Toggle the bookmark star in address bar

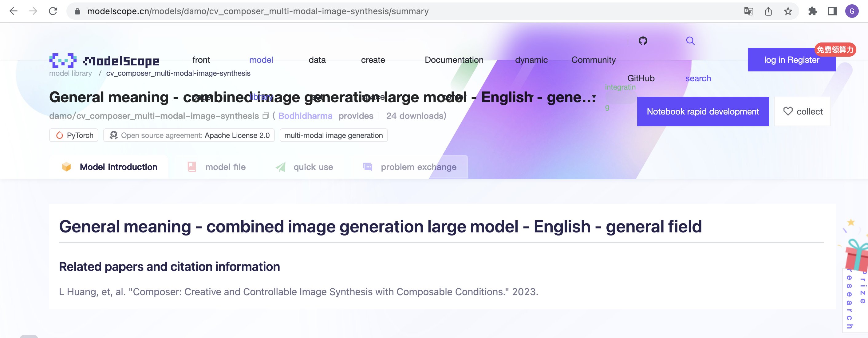[x=788, y=11]
